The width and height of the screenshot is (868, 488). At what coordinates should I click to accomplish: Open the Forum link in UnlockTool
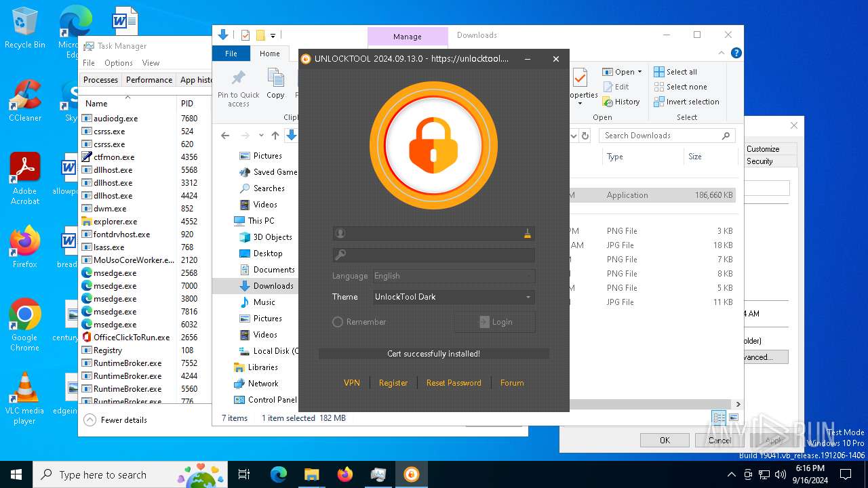pyautogui.click(x=512, y=383)
